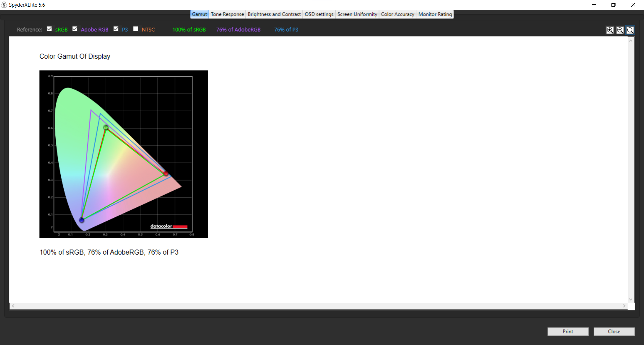Image resolution: width=644 pixels, height=345 pixels.
Task: Enable the NTSC reference checkbox
Action: coord(136,29)
